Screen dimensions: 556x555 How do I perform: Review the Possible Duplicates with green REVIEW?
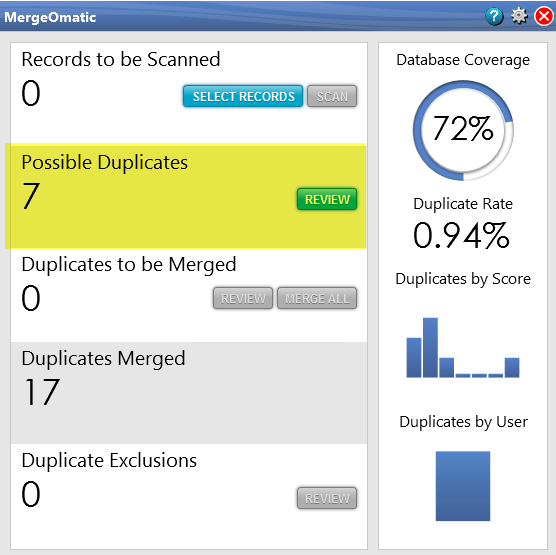(327, 199)
